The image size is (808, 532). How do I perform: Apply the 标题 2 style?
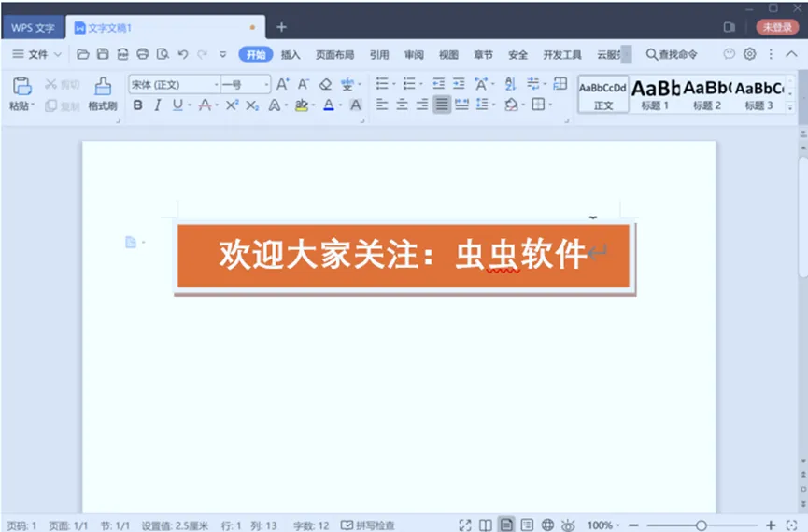click(707, 94)
